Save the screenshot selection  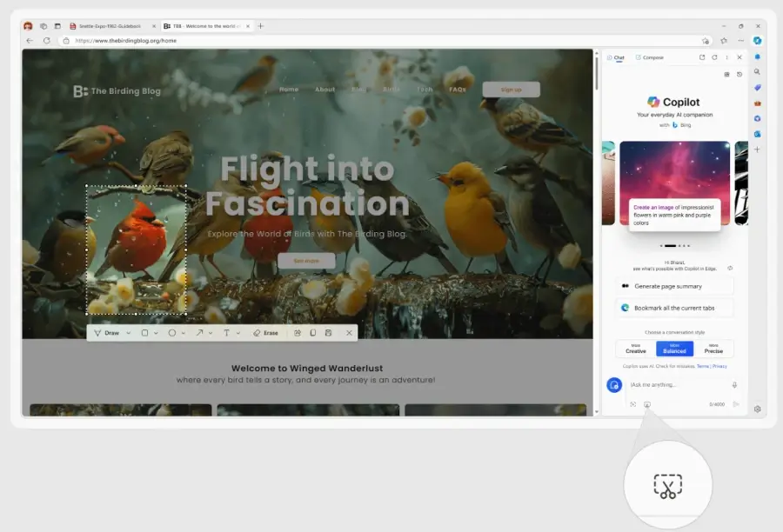pos(329,333)
